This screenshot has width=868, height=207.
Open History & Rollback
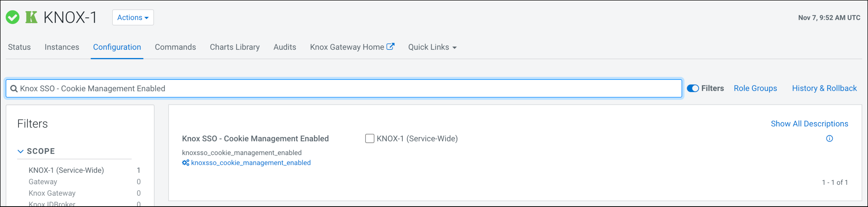pos(824,88)
